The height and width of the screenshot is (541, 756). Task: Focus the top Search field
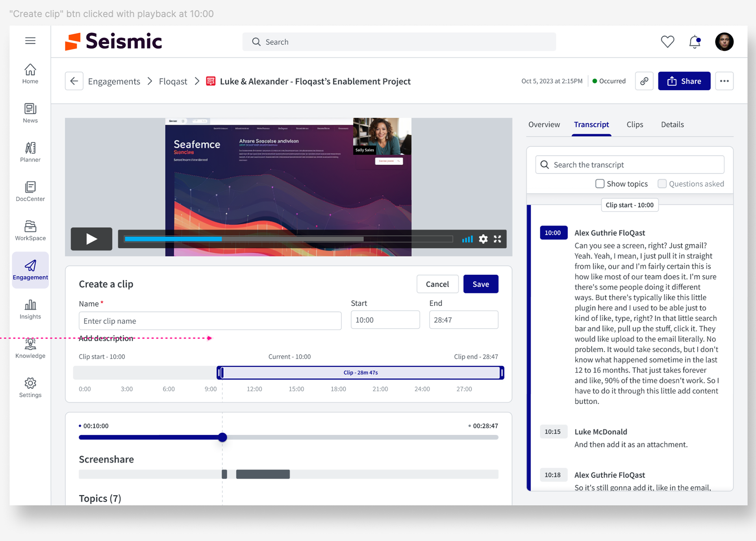tap(399, 42)
